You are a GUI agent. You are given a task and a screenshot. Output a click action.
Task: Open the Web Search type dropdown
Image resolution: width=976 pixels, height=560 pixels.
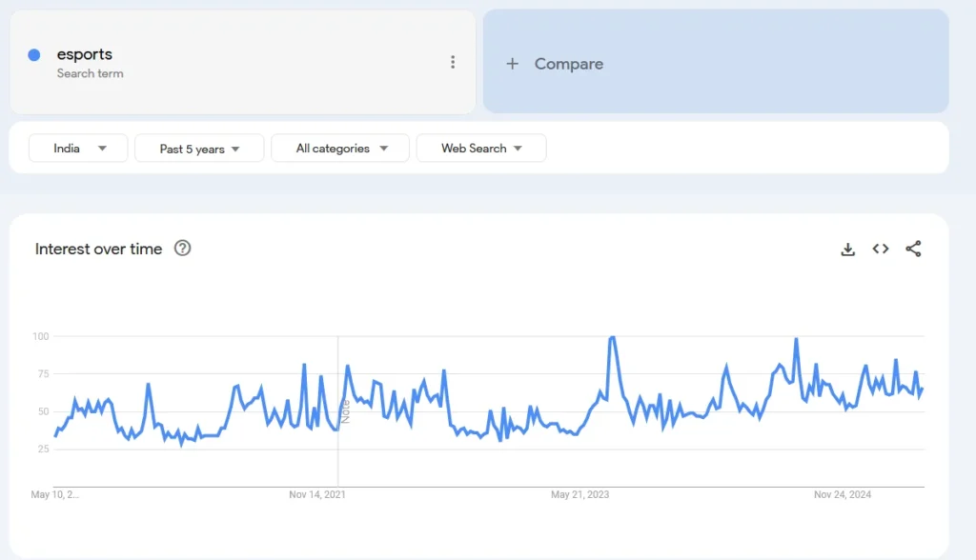pyautogui.click(x=481, y=149)
